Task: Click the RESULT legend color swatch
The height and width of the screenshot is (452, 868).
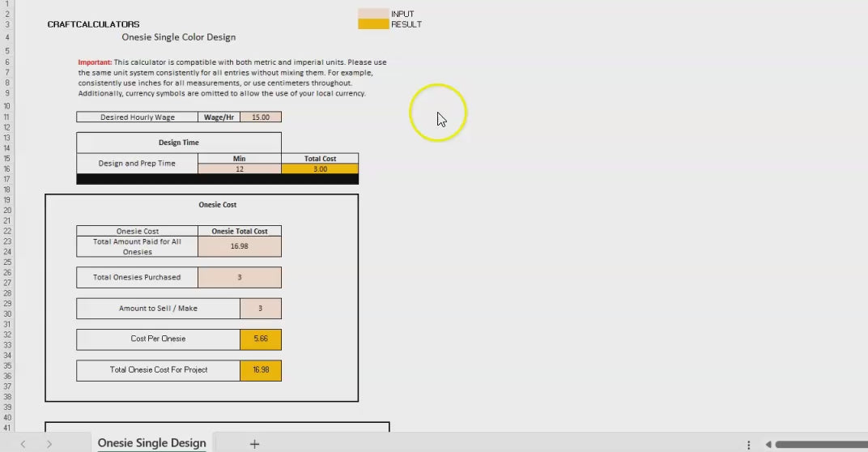Action: (373, 24)
